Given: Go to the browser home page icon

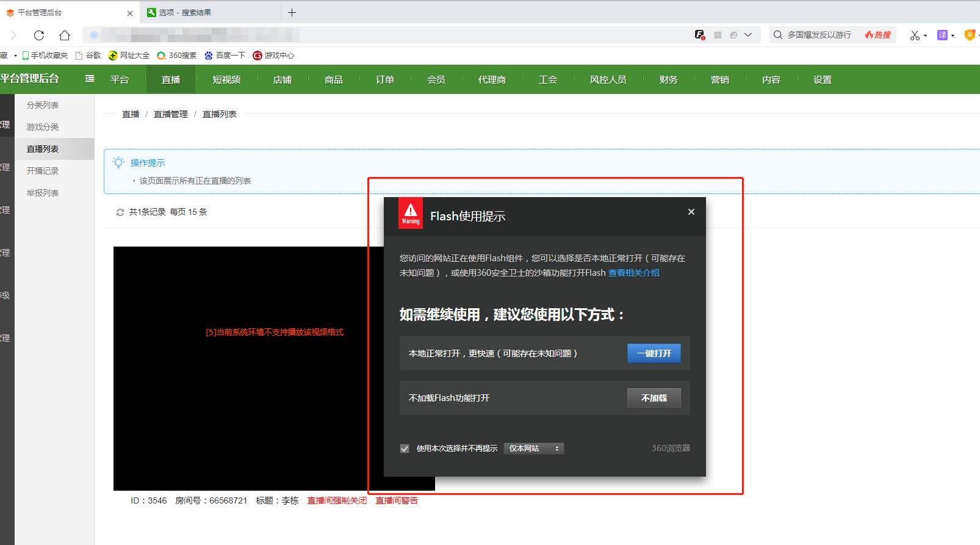Looking at the screenshot, I should click(x=65, y=35).
